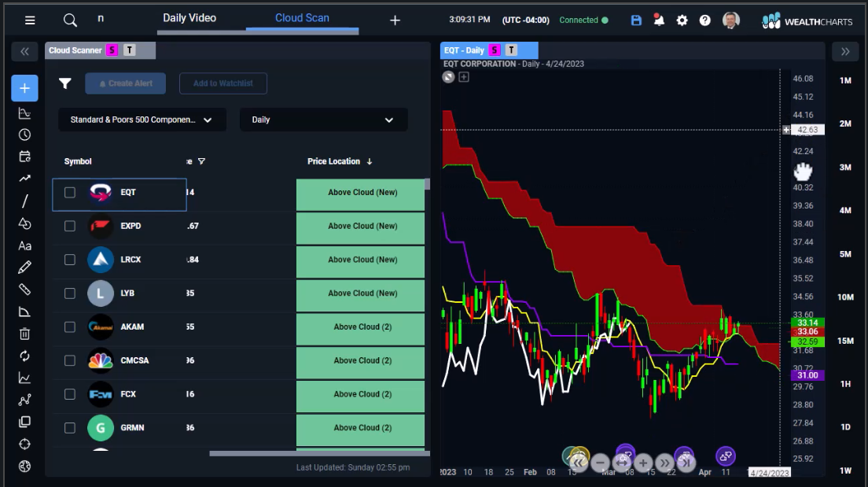Select the pencil drawing tool

point(24,267)
